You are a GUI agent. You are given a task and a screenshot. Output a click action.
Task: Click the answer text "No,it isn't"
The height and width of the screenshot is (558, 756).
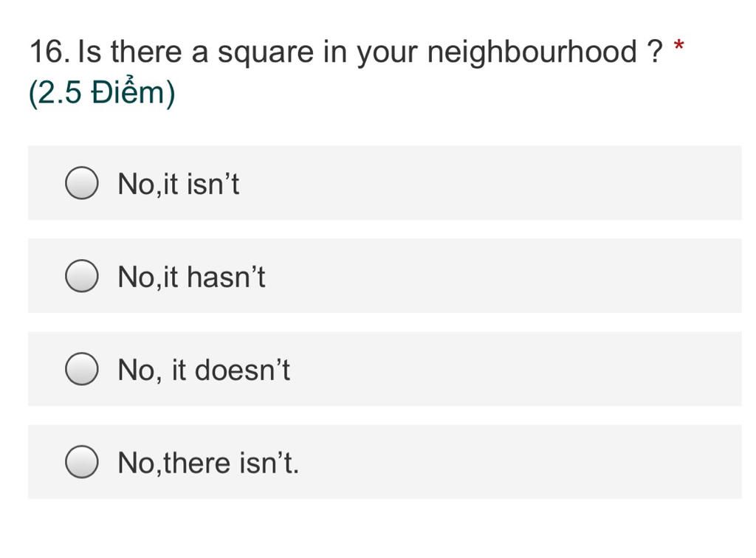(179, 184)
